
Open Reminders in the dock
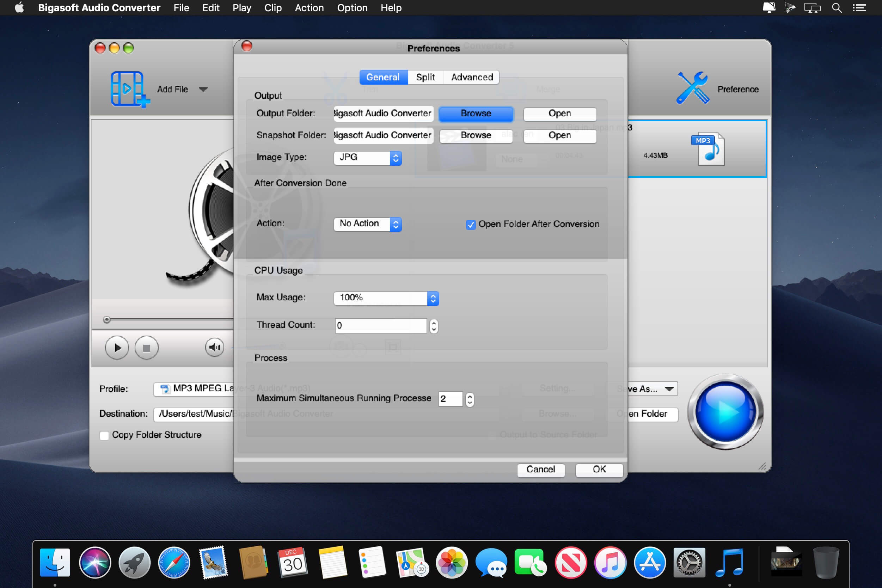(x=372, y=563)
